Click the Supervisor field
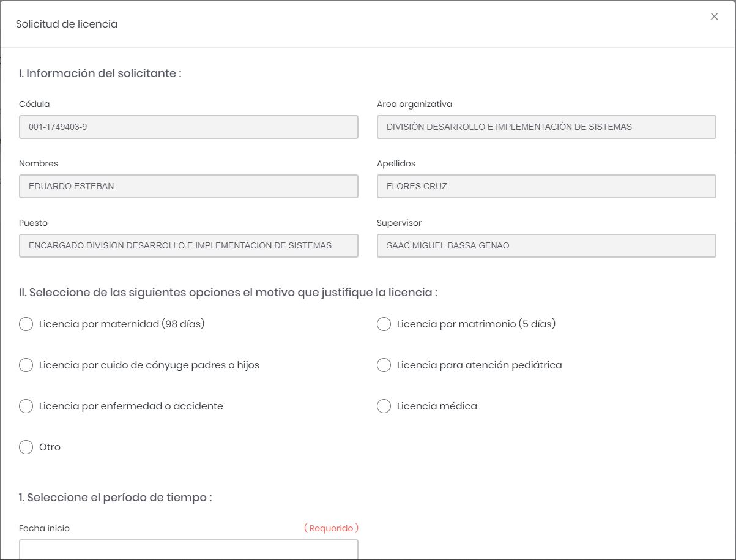The width and height of the screenshot is (736, 560). 546,246
